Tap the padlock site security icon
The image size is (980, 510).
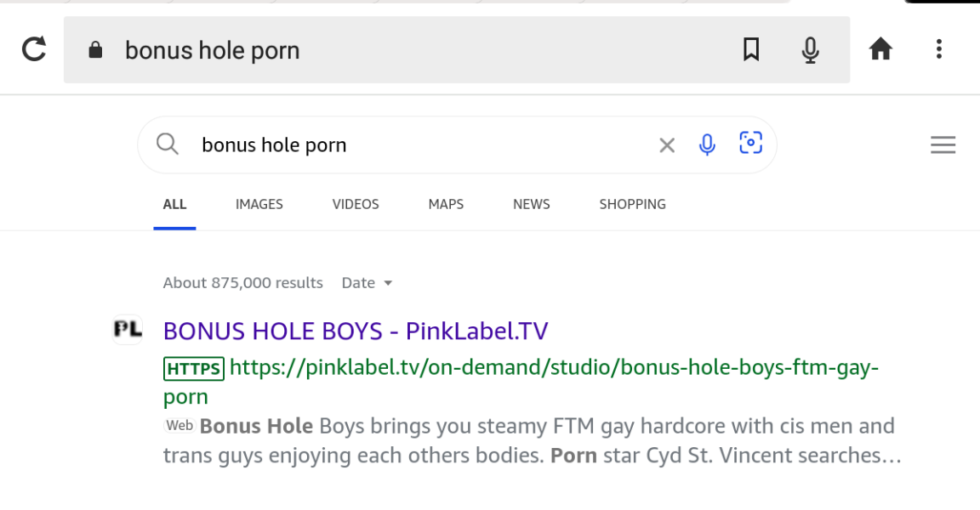click(95, 50)
